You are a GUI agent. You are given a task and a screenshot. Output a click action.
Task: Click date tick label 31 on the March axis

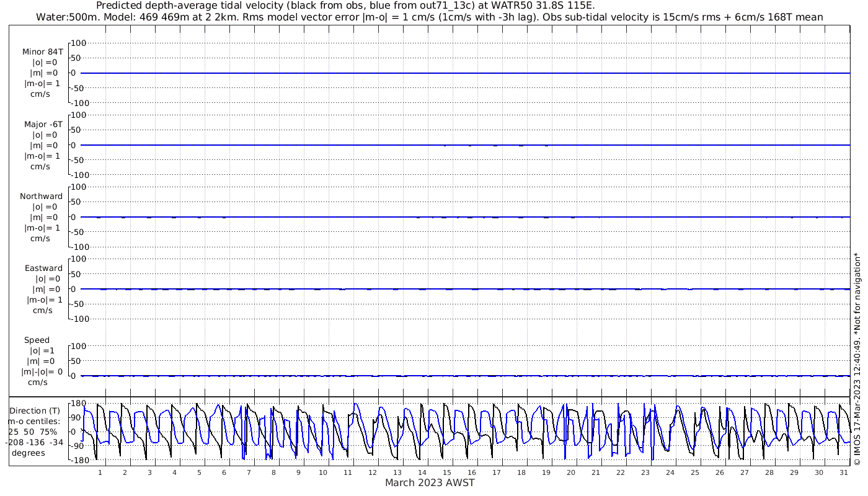click(x=844, y=472)
